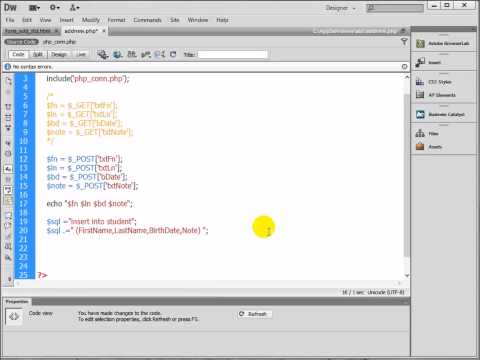Open the Site management dropdown icon

pos(75,7)
